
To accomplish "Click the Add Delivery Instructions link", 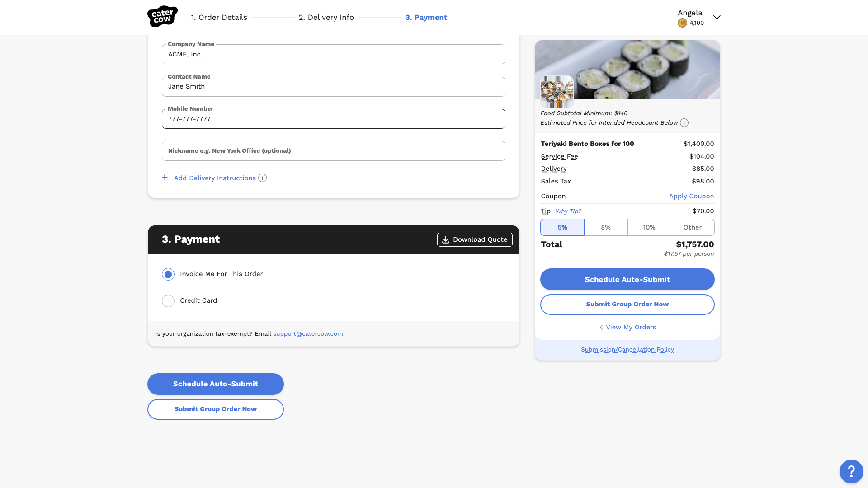I will pos(215,178).
